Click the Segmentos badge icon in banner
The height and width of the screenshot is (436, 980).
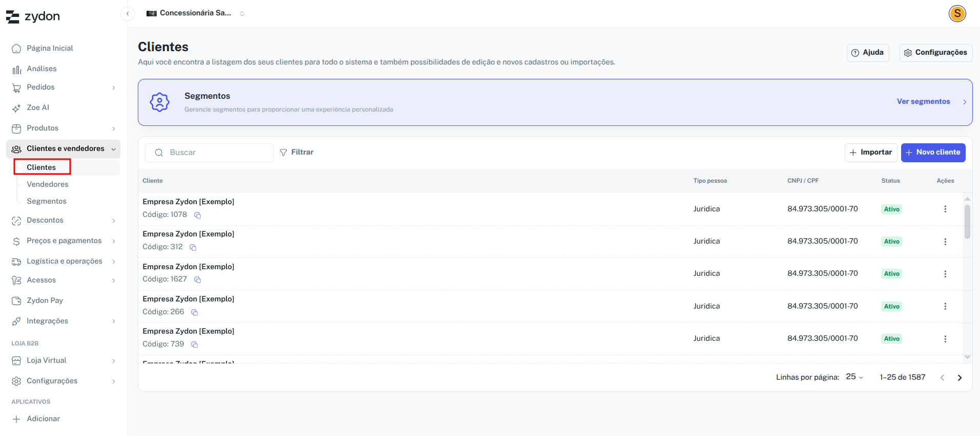[x=160, y=102]
